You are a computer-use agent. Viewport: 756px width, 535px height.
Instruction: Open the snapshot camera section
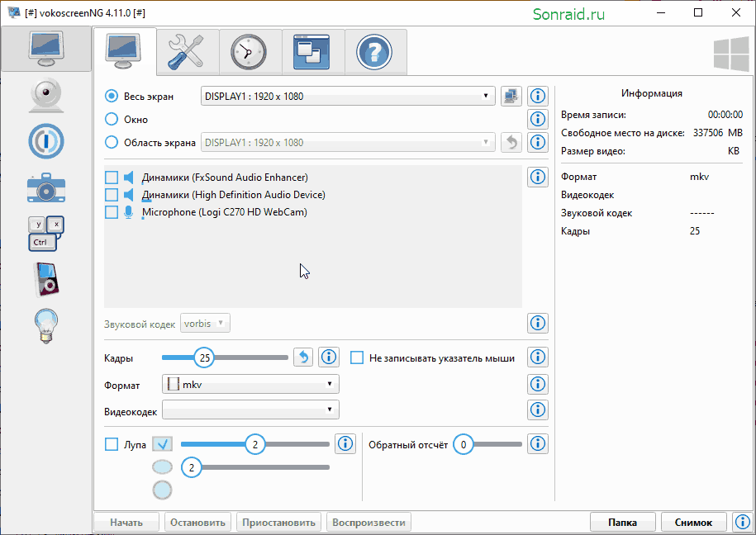45,187
